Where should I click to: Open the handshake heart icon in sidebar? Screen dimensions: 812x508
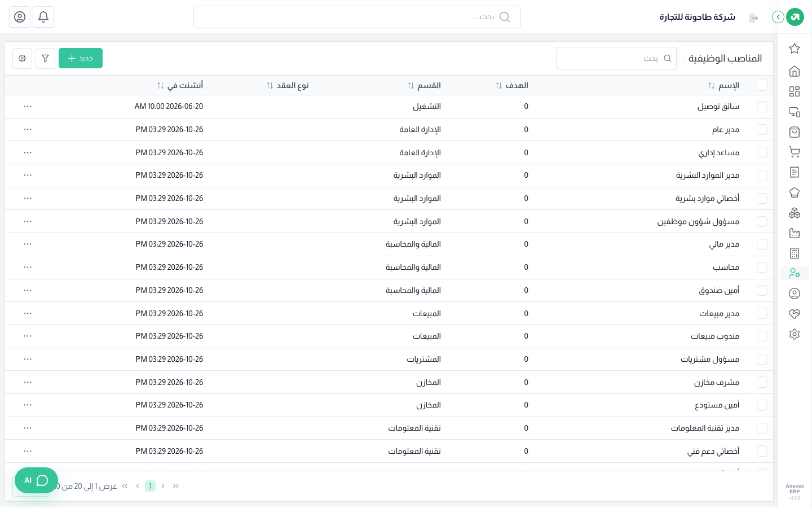pos(795,314)
